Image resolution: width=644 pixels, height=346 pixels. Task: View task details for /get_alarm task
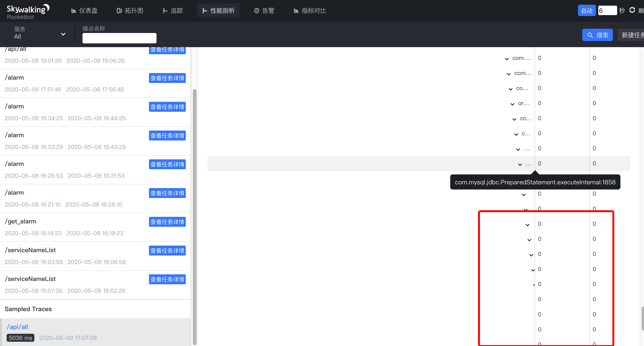(167, 222)
